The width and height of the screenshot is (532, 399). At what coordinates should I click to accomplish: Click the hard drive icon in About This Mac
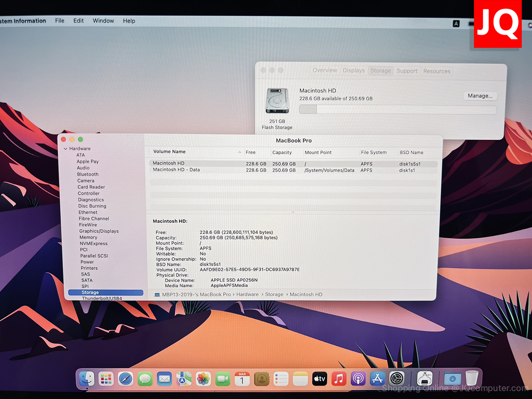pyautogui.click(x=277, y=100)
